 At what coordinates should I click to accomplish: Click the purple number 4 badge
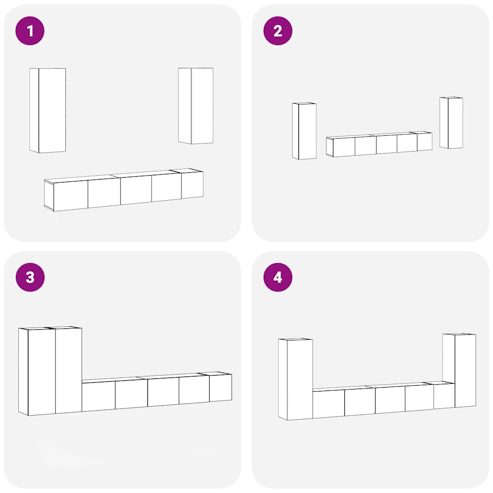click(x=278, y=277)
